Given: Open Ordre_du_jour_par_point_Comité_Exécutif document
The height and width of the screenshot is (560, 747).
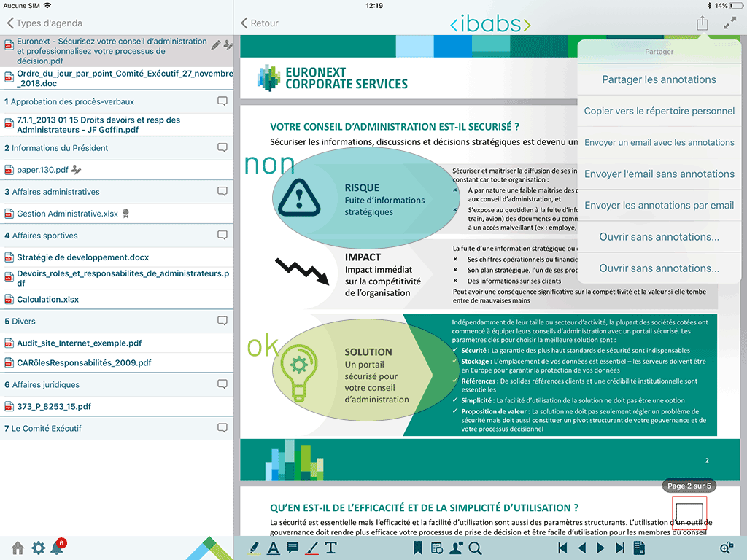Looking at the screenshot, I should pos(117,78).
